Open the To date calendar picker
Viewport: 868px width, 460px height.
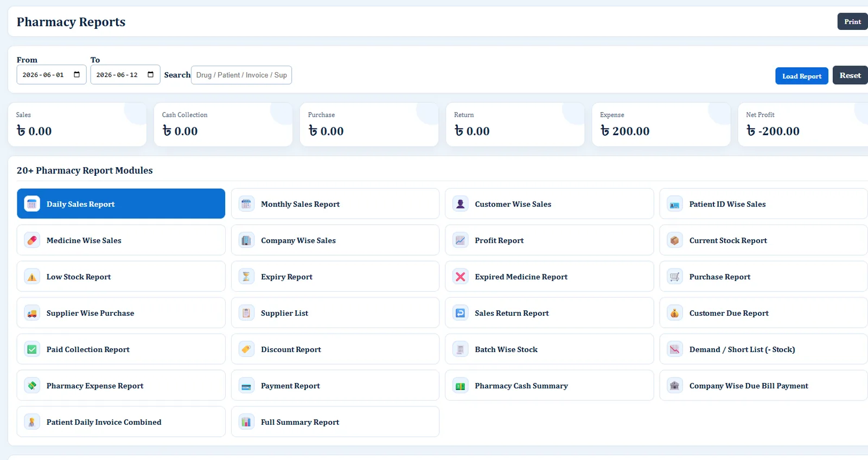tap(150, 75)
